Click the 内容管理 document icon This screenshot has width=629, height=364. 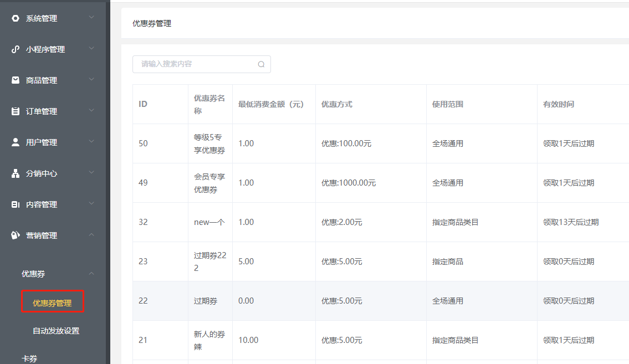pyautogui.click(x=16, y=204)
